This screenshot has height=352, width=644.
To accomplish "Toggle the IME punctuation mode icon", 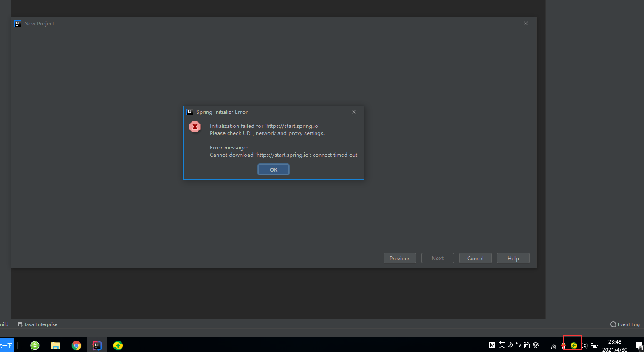I will coord(518,345).
